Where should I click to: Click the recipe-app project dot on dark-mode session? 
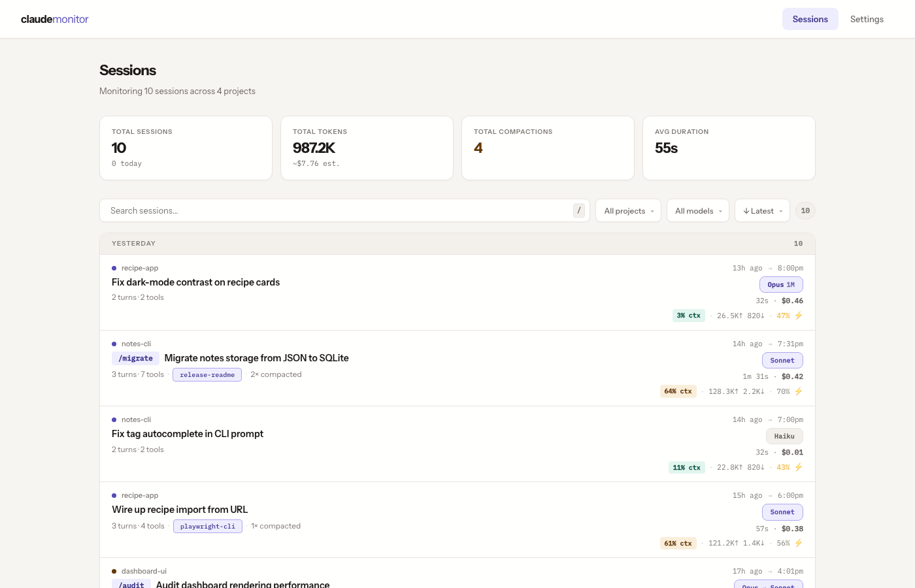114,269
